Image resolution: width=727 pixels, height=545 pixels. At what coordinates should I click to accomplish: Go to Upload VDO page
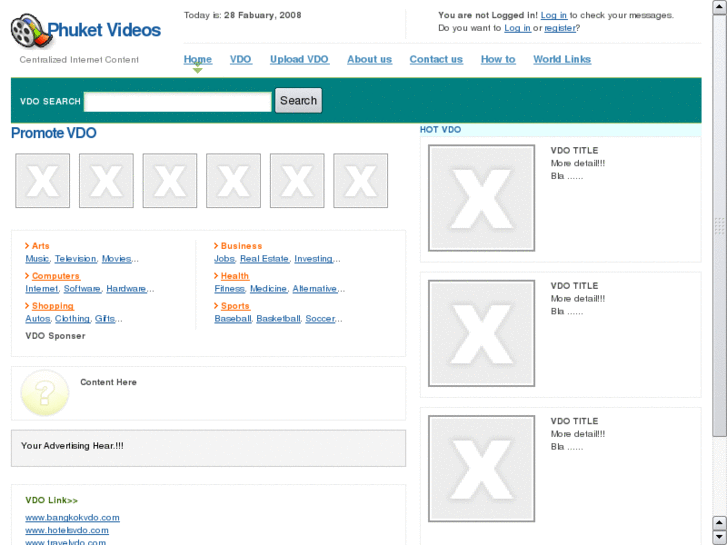pyautogui.click(x=300, y=59)
